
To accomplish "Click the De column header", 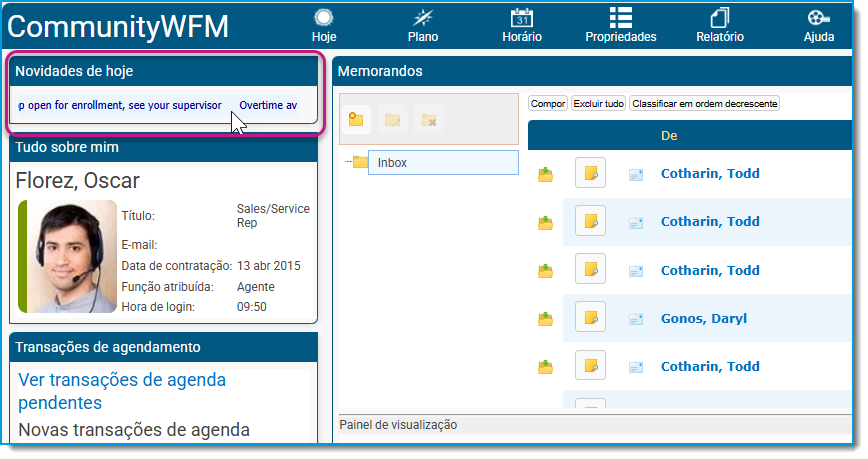I will pyautogui.click(x=669, y=136).
